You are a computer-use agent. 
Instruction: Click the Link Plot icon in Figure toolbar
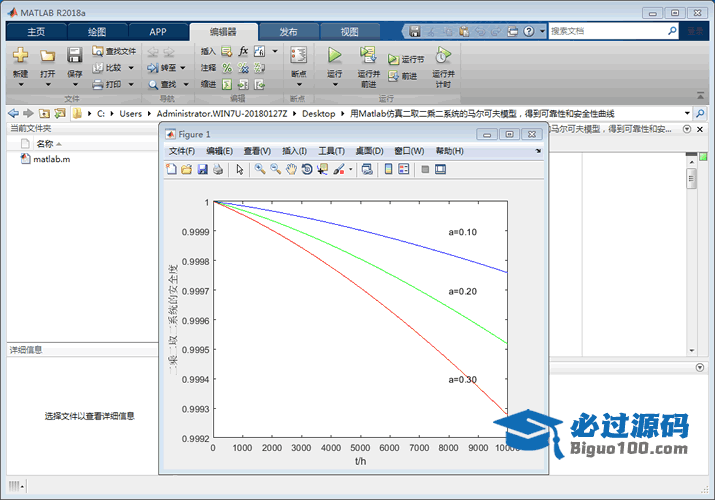(367, 170)
